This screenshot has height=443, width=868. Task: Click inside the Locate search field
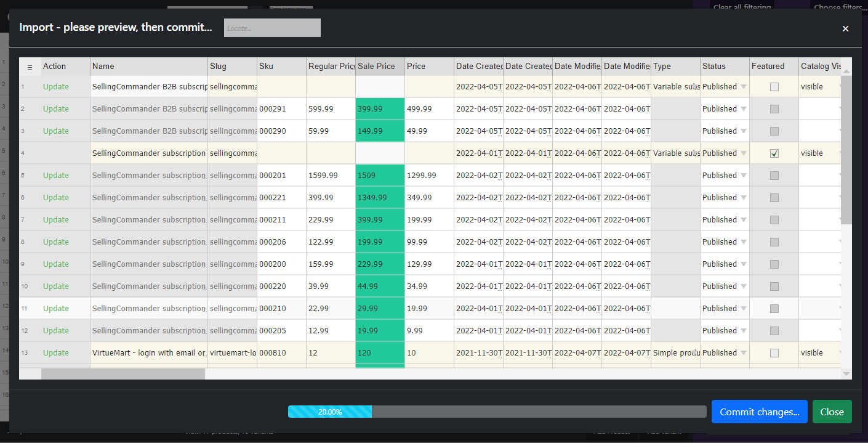point(271,27)
